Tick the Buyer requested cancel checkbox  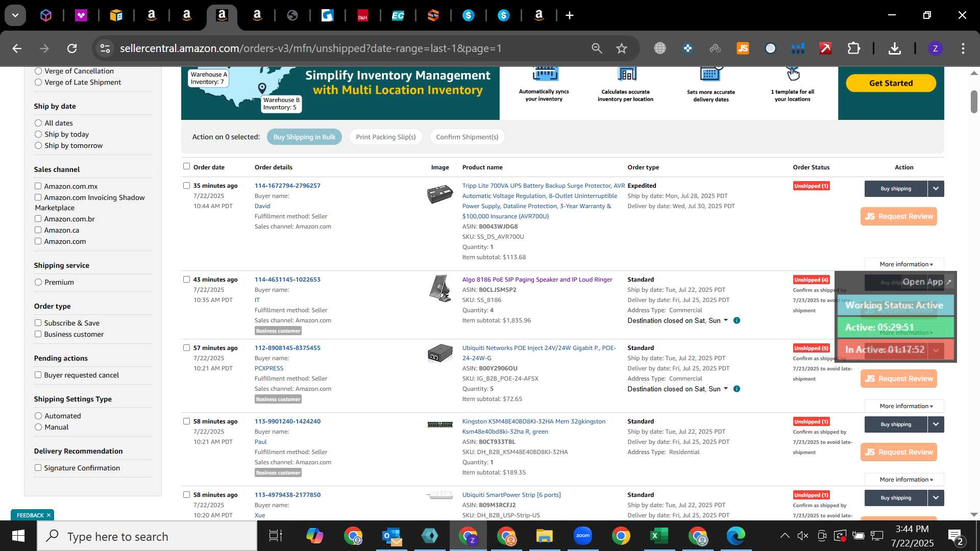[x=38, y=375]
